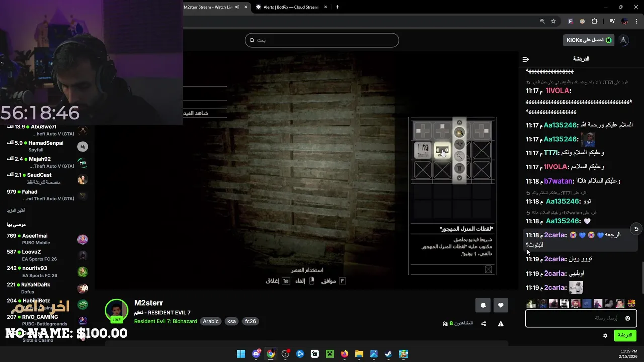Open Majah92 channel in the sidebar

(x=47, y=162)
